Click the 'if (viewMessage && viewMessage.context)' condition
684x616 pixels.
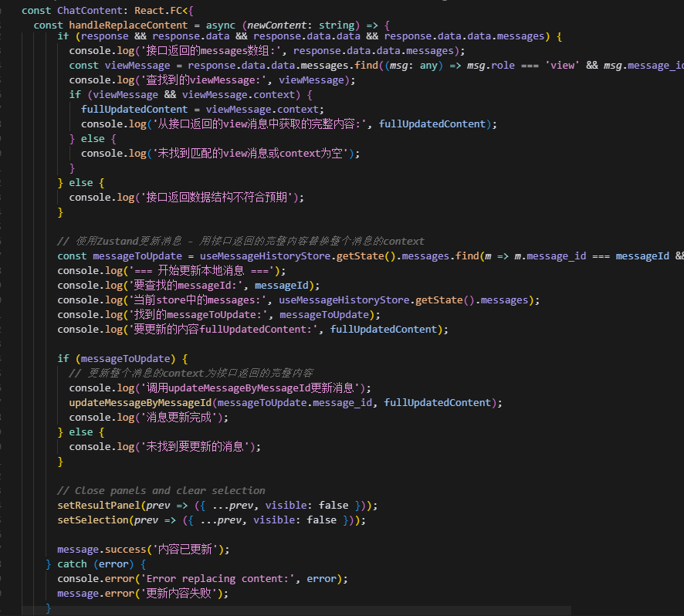pos(190,95)
